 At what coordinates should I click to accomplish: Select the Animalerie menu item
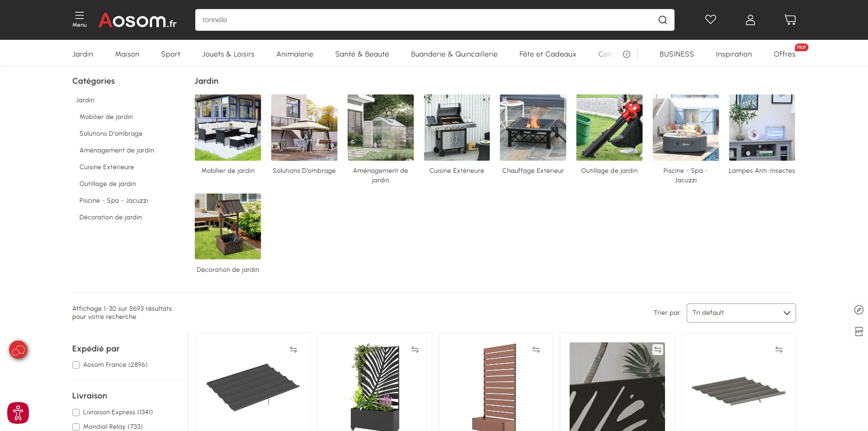(295, 54)
